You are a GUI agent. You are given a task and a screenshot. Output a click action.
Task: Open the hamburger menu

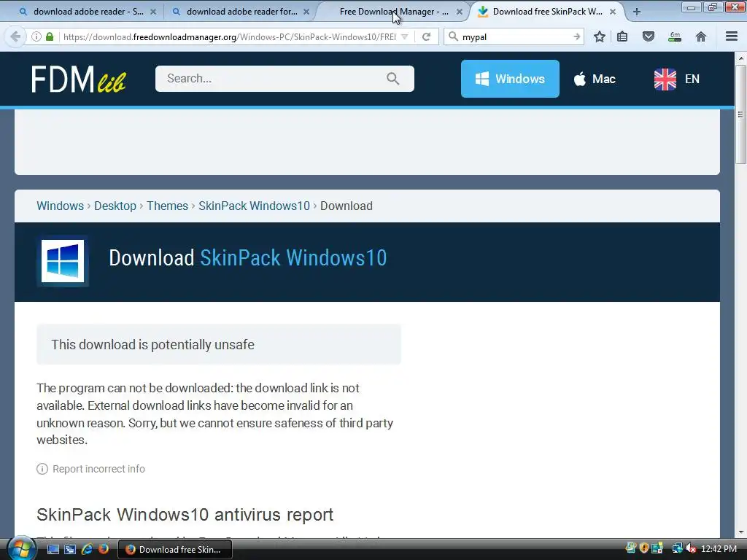(731, 36)
